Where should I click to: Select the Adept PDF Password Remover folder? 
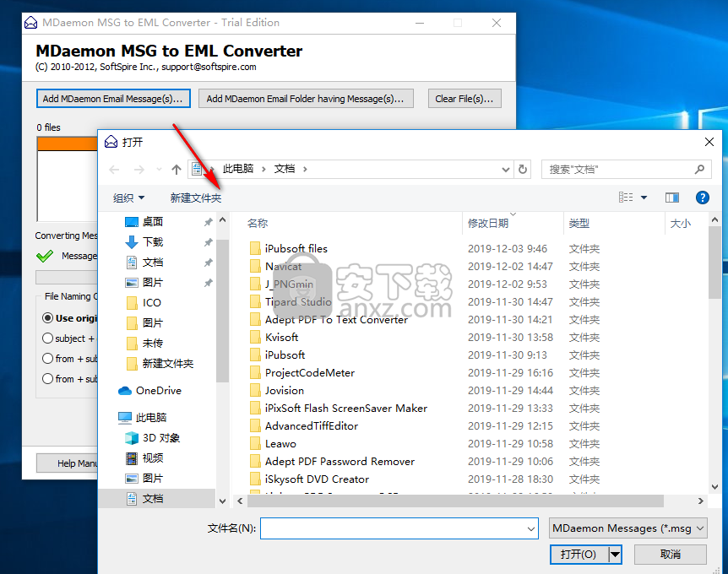click(340, 462)
